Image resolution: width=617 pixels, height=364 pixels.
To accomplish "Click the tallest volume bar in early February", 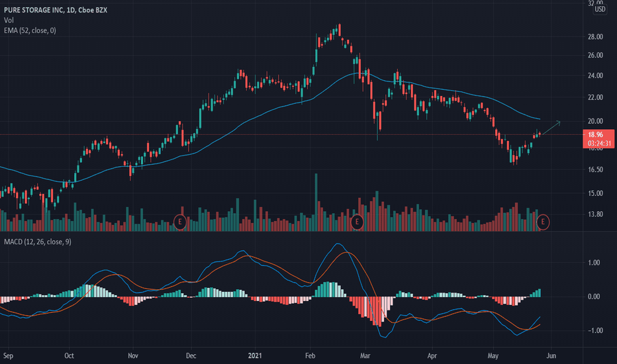I will click(x=316, y=202).
